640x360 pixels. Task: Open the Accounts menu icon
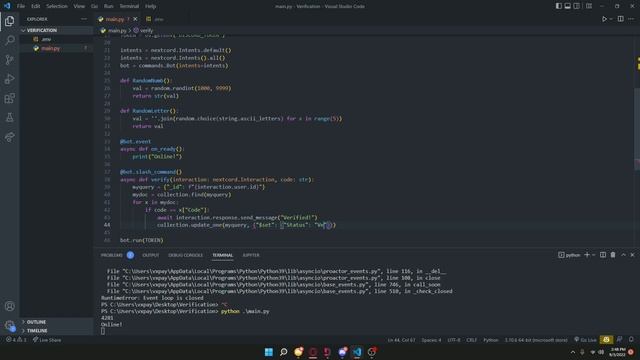point(10,306)
